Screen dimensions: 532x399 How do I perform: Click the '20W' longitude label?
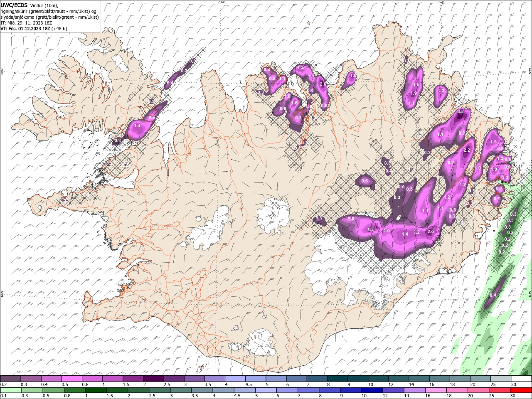(222, 2)
